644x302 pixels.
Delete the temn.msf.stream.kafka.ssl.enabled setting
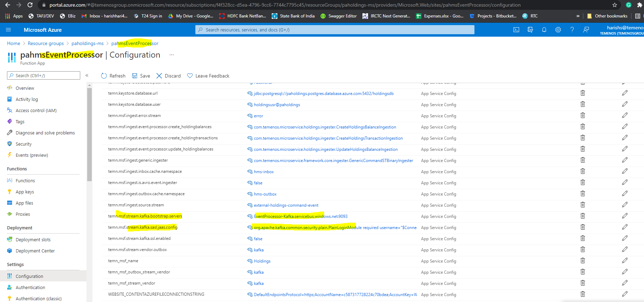pos(583,238)
